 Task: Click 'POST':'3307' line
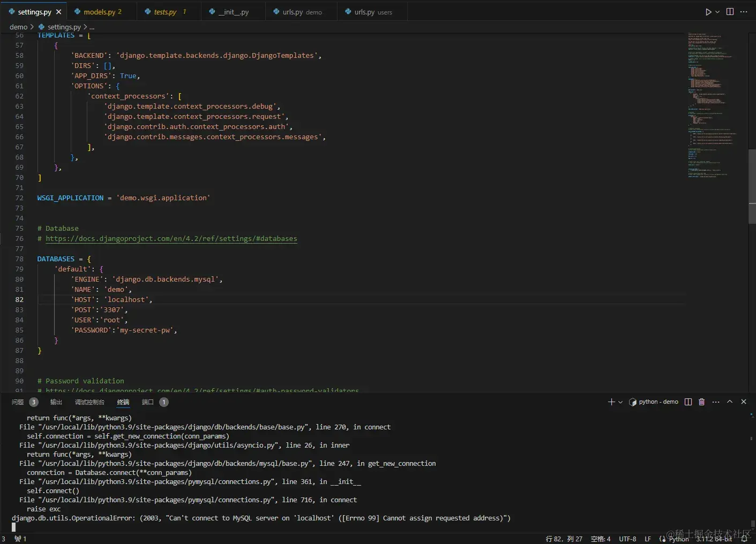point(99,310)
